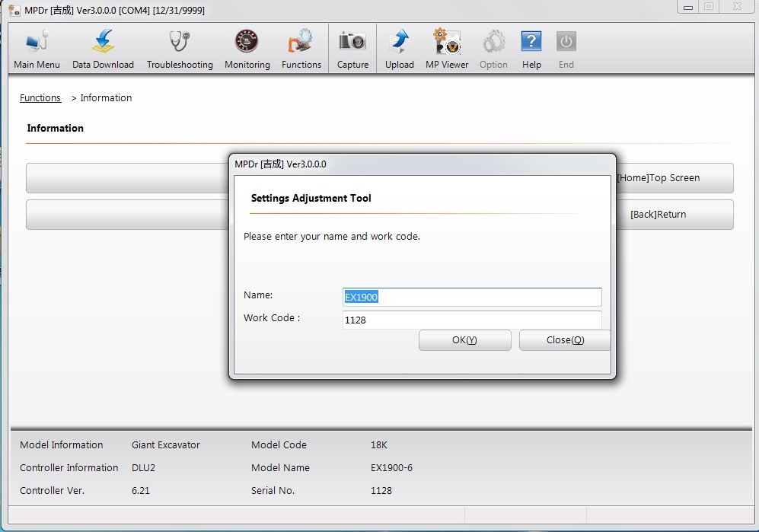Select the Model Name value EX1900-6
The width and height of the screenshot is (759, 532).
tap(391, 467)
